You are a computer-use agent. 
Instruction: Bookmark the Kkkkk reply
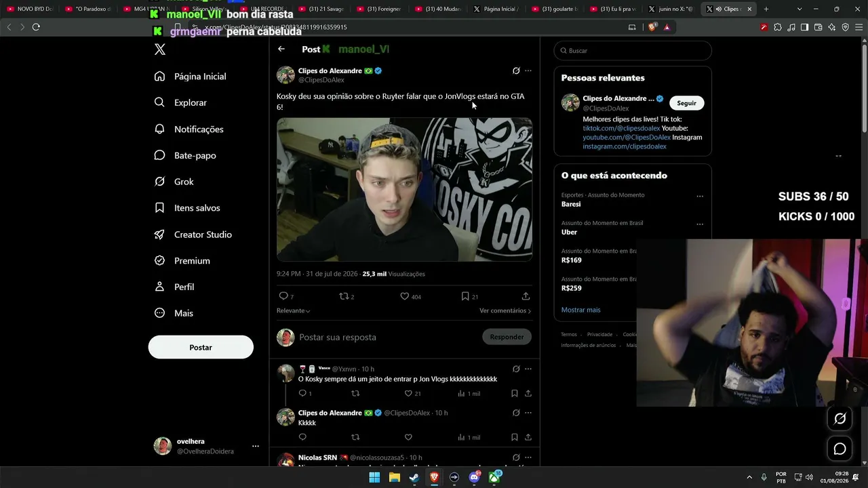[x=515, y=437]
